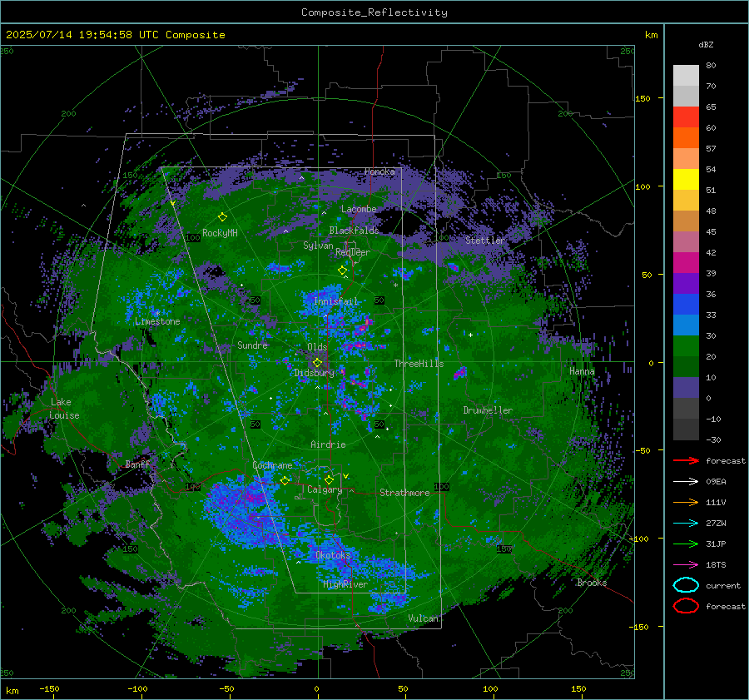
Task: Click the Ponoka city label
Action: [x=379, y=171]
